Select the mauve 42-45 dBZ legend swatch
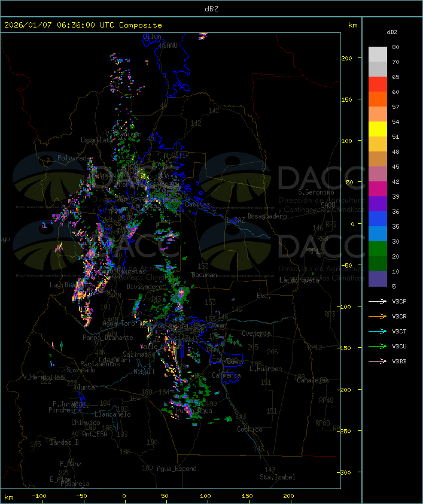 (378, 174)
